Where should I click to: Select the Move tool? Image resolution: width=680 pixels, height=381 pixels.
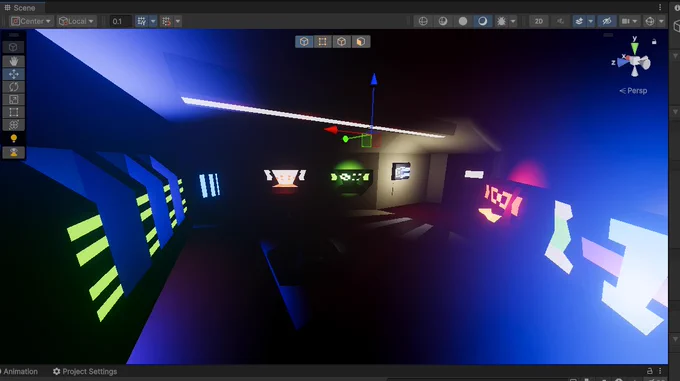click(x=13, y=74)
